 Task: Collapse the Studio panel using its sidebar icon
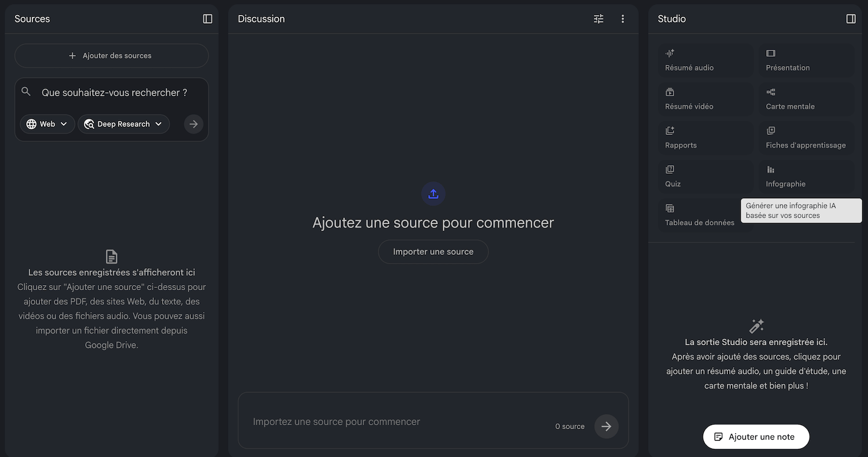tap(851, 19)
